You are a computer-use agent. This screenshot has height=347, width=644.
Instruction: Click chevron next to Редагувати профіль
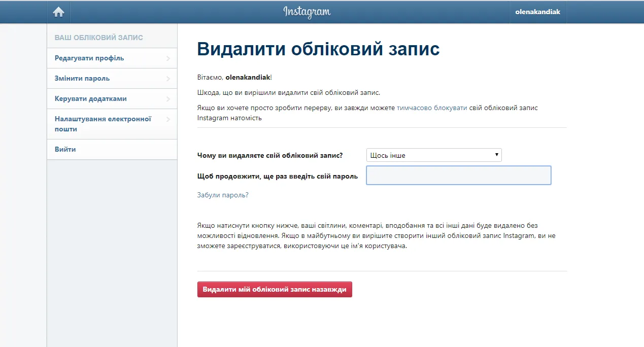pyautogui.click(x=168, y=58)
